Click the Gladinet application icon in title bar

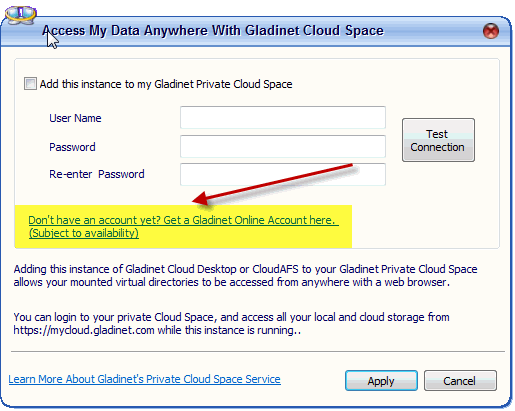coord(20,15)
